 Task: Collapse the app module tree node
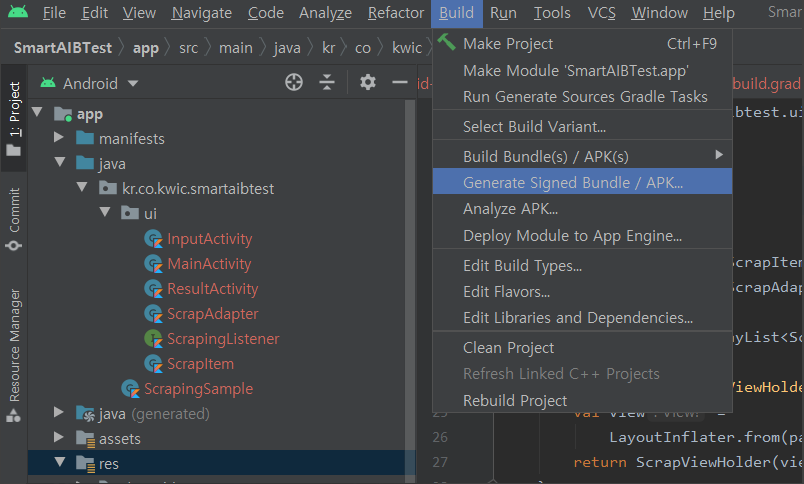pyautogui.click(x=37, y=112)
